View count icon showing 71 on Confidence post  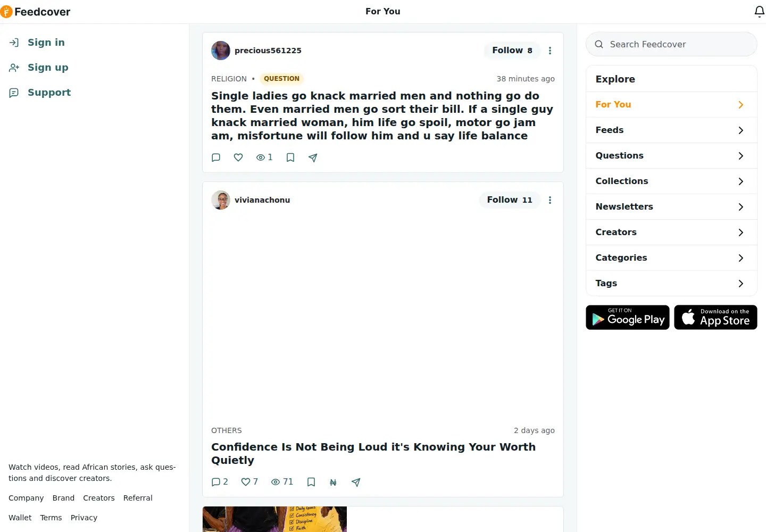tap(276, 482)
